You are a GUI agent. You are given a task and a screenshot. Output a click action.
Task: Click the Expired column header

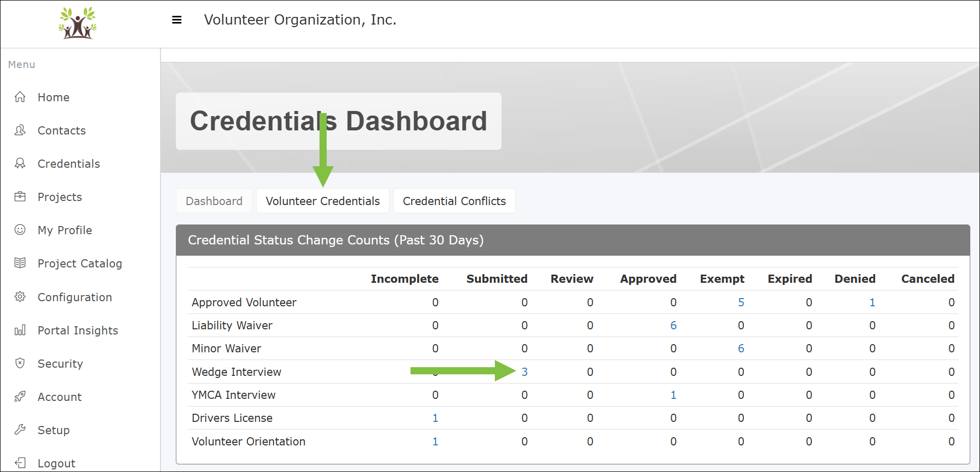790,279
